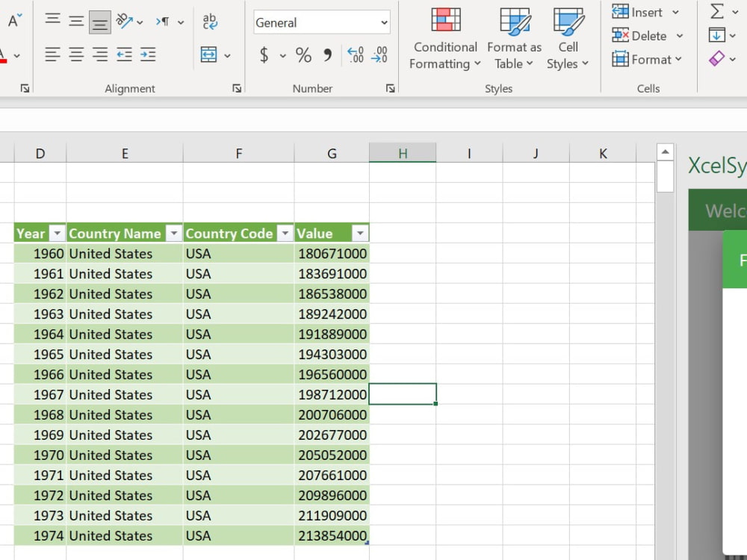Viewport: 747px width, 560px height.
Task: Select column F header
Action: (239, 153)
